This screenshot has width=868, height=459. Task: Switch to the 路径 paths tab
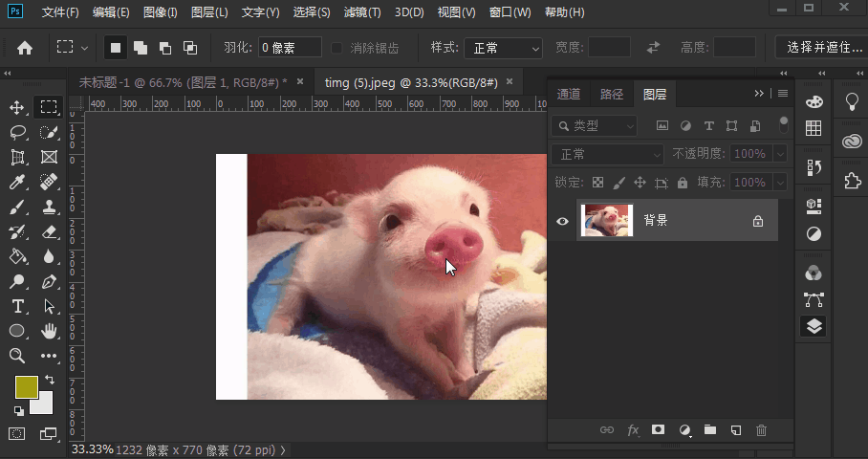pyautogui.click(x=612, y=94)
